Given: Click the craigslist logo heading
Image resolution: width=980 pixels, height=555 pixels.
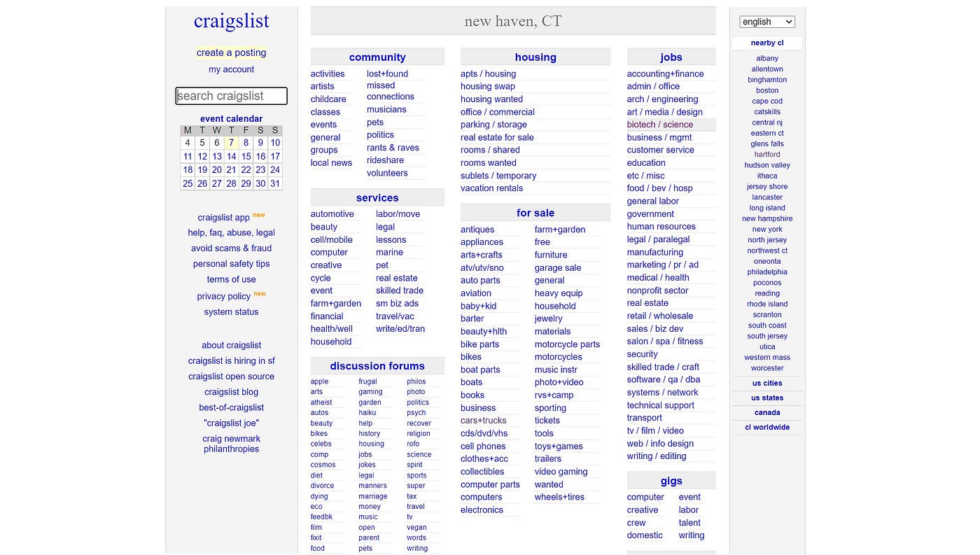Looking at the screenshot, I should click(231, 21).
